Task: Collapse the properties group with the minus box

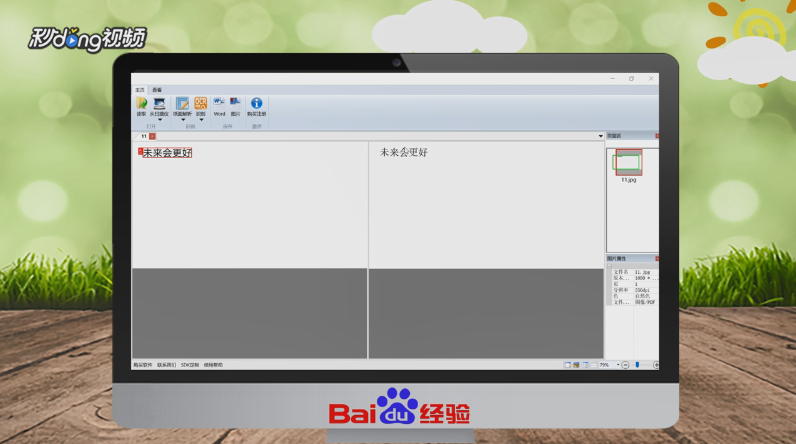Action: pyautogui.click(x=610, y=266)
